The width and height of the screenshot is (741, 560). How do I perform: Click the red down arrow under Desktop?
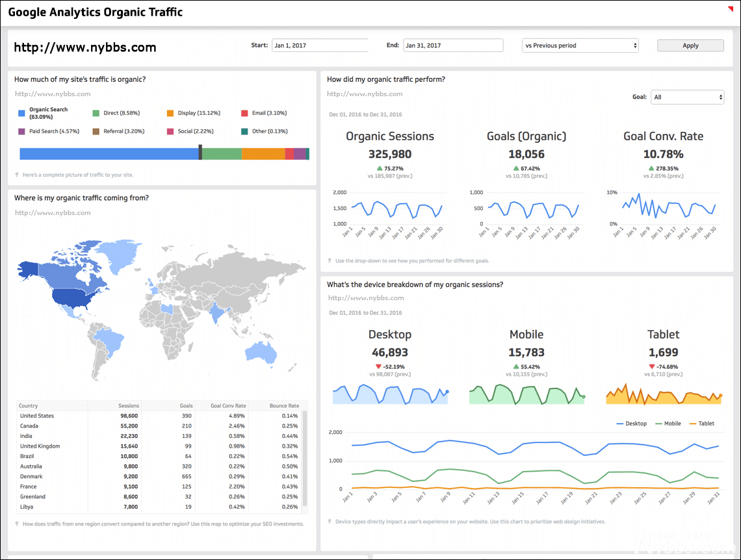coord(378,366)
